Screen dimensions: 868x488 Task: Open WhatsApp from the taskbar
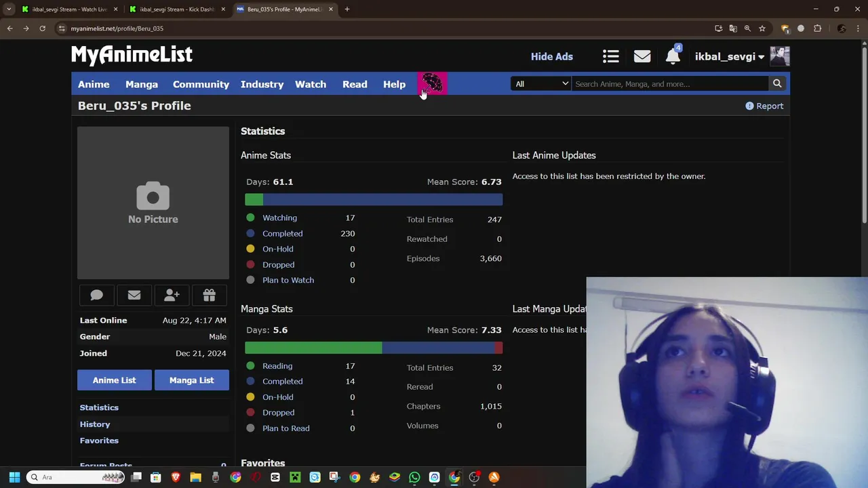coord(414,477)
